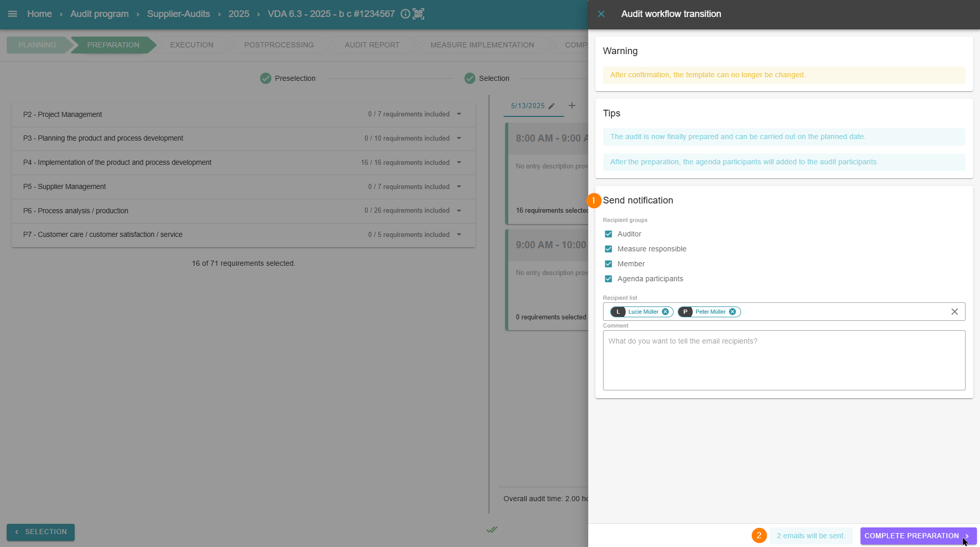The width and height of the screenshot is (980, 547).
Task: Expand P5 - Supplier Management requirements
Action: [x=459, y=186]
